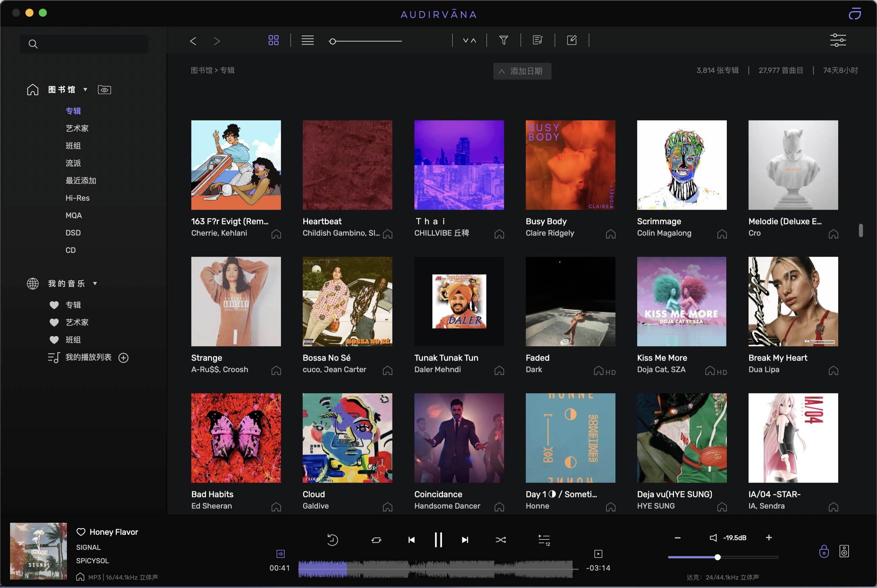
Task: Open the Hi-Res library category
Action: pyautogui.click(x=77, y=198)
